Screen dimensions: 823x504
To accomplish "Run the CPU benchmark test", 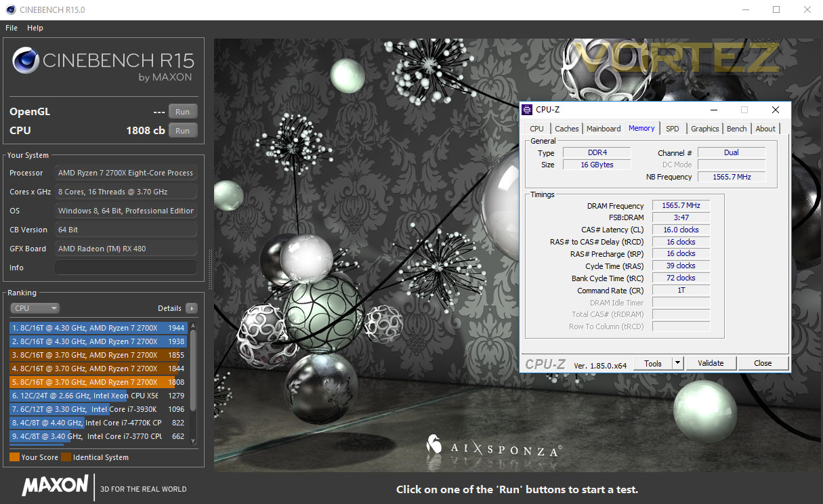I will pos(183,131).
